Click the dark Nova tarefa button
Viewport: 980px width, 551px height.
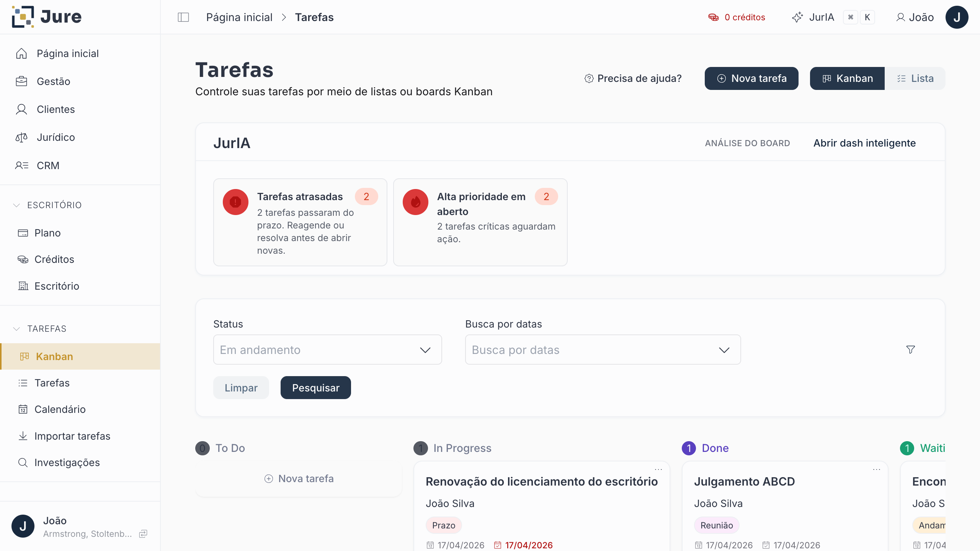(x=751, y=78)
